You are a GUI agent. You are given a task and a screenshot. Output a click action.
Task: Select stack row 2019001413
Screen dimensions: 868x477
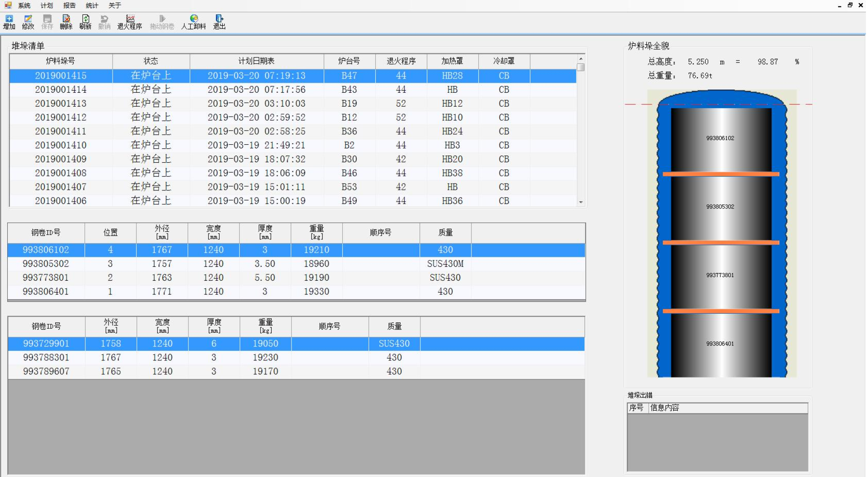pyautogui.click(x=292, y=104)
